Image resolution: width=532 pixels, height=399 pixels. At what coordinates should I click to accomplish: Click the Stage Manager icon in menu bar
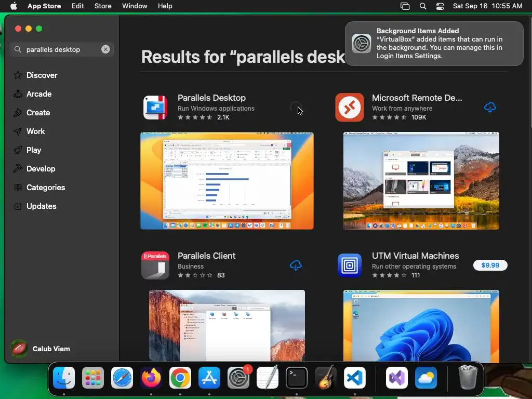[x=405, y=6]
